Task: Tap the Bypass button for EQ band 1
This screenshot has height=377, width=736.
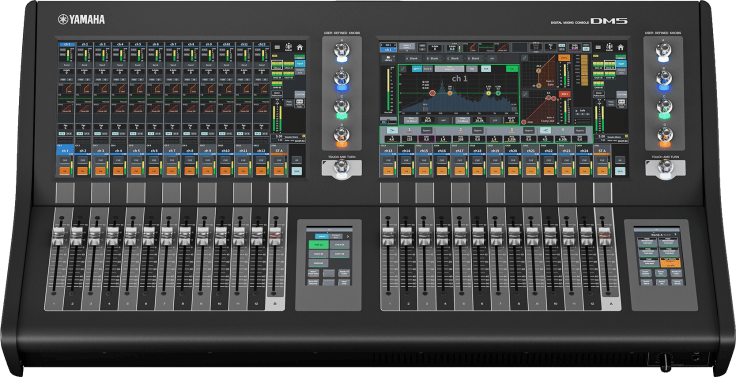Action: (426, 131)
